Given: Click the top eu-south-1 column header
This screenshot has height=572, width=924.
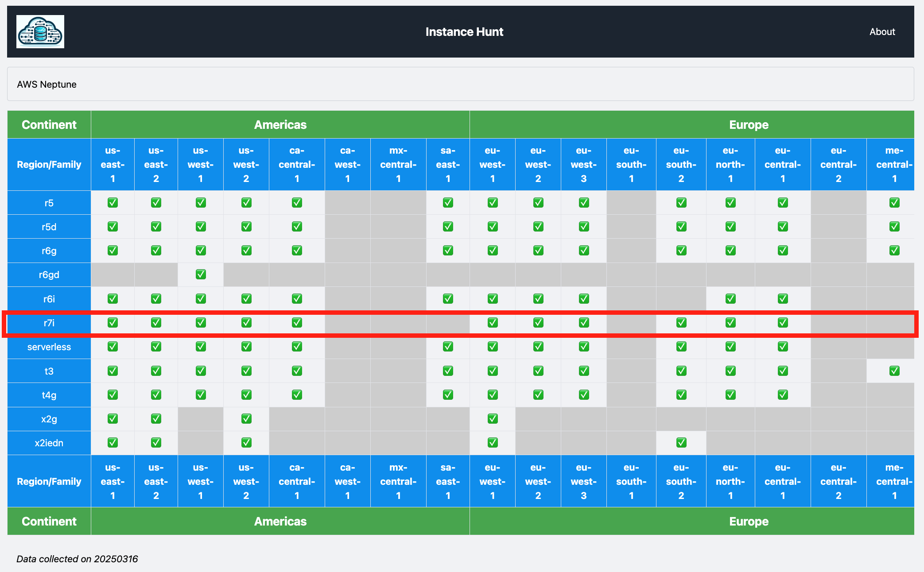Looking at the screenshot, I should [x=631, y=164].
